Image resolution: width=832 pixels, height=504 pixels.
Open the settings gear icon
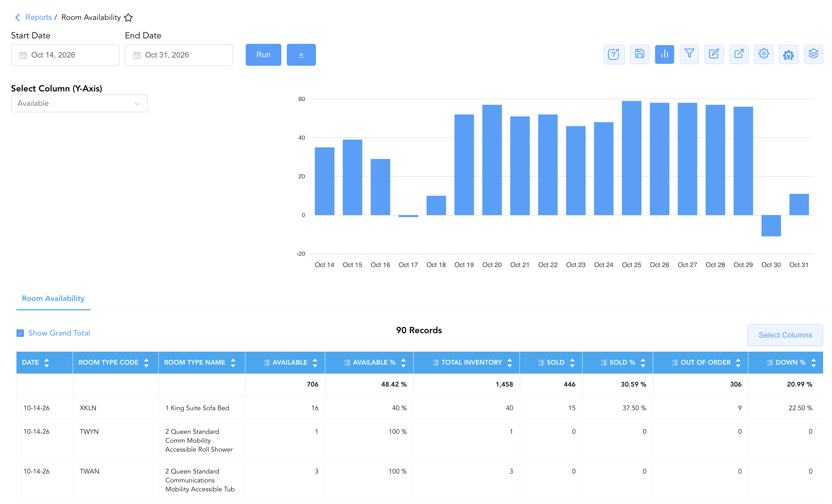pos(764,54)
